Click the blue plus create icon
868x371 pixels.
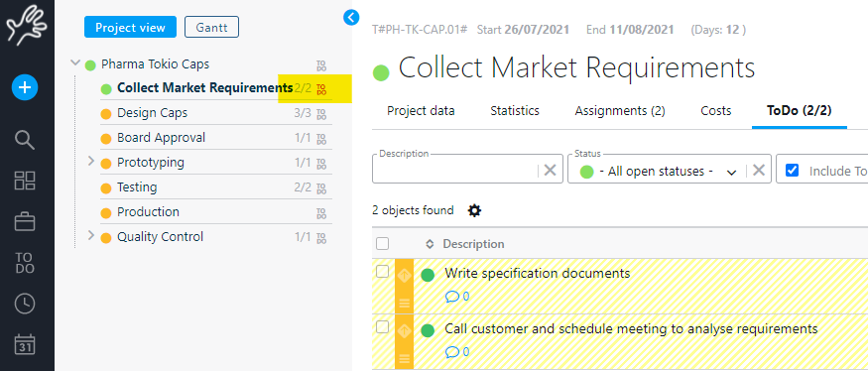click(x=25, y=87)
